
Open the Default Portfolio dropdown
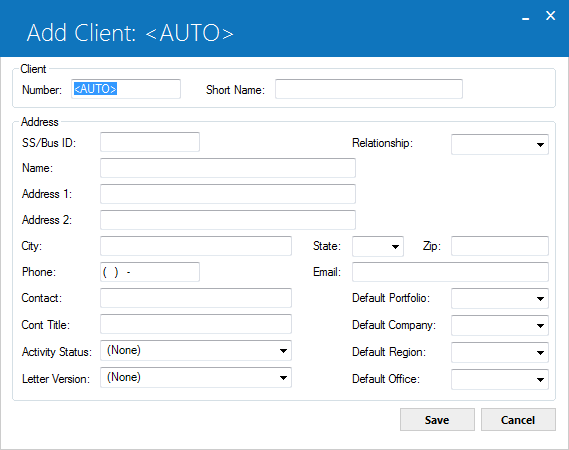pyautogui.click(x=500, y=299)
